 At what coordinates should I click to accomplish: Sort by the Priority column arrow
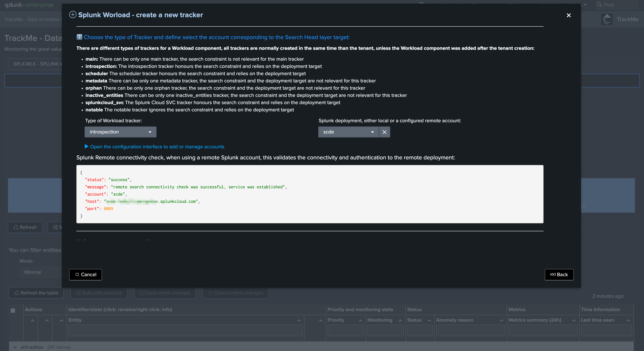(361, 320)
